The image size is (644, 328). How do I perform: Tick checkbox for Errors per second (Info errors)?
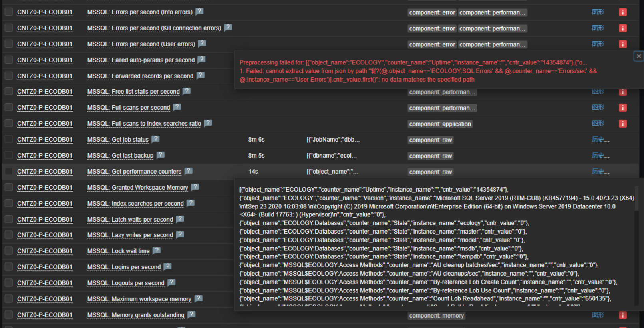[8, 12]
